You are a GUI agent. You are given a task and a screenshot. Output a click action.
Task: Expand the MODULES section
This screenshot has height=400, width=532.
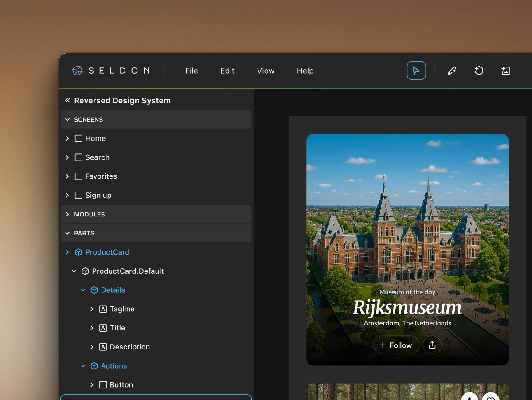point(67,214)
